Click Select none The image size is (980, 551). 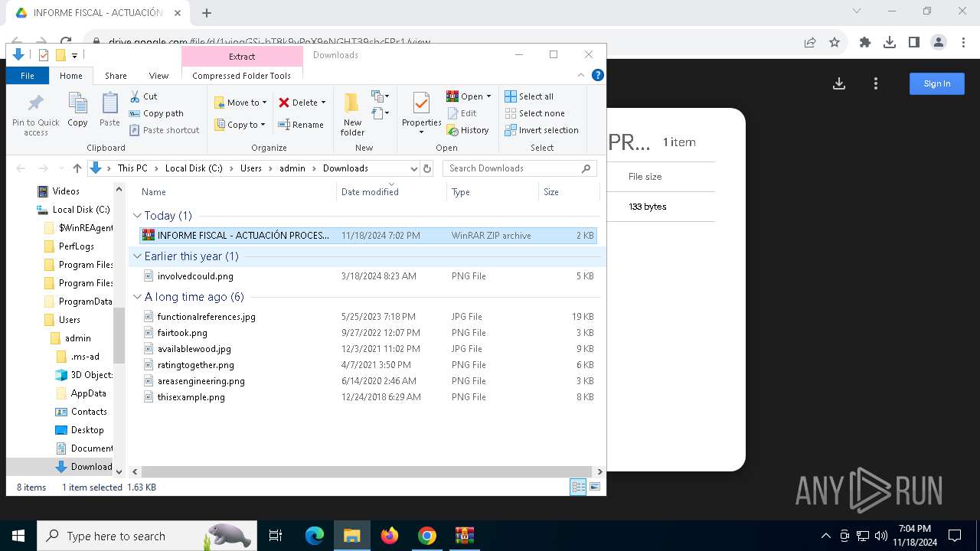coord(534,113)
